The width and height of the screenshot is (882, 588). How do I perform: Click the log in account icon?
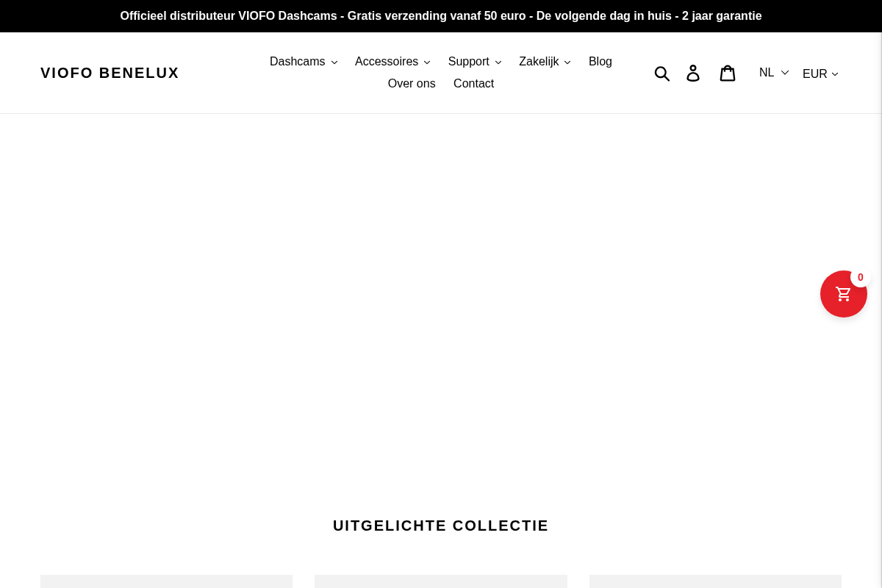(693, 72)
